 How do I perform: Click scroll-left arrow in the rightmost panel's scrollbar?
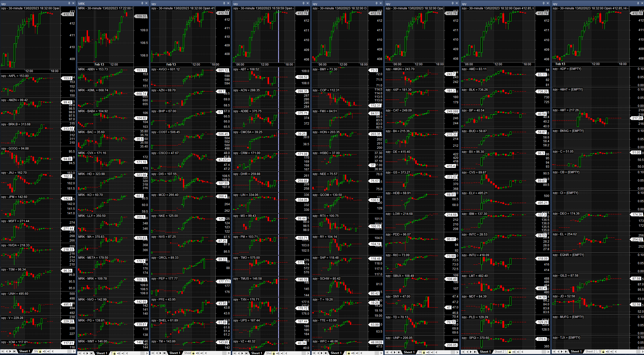click(616, 351)
